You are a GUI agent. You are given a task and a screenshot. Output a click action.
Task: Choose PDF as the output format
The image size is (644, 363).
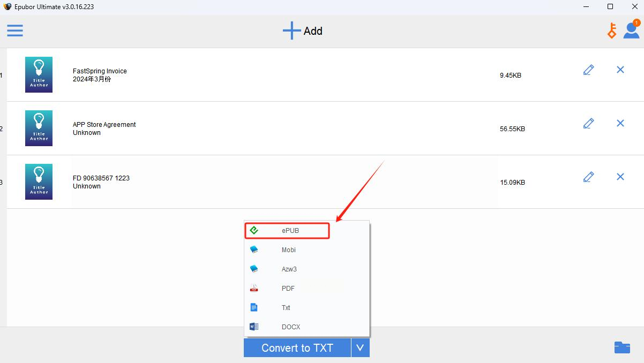[307, 289]
